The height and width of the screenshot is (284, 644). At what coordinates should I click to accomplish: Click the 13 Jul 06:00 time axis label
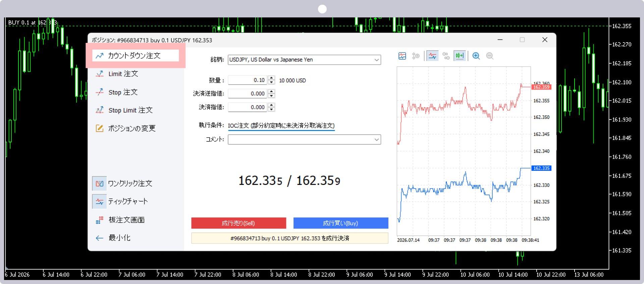tap(589, 275)
